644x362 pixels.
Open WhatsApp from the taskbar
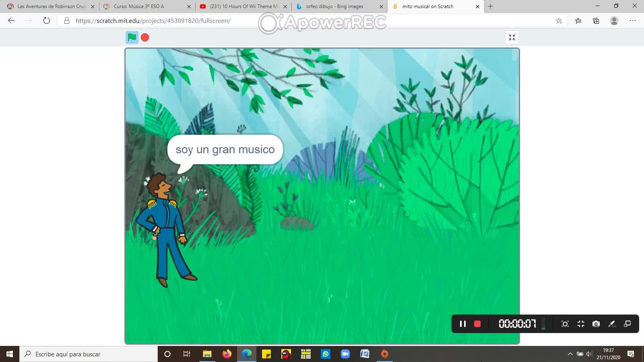click(x=325, y=354)
